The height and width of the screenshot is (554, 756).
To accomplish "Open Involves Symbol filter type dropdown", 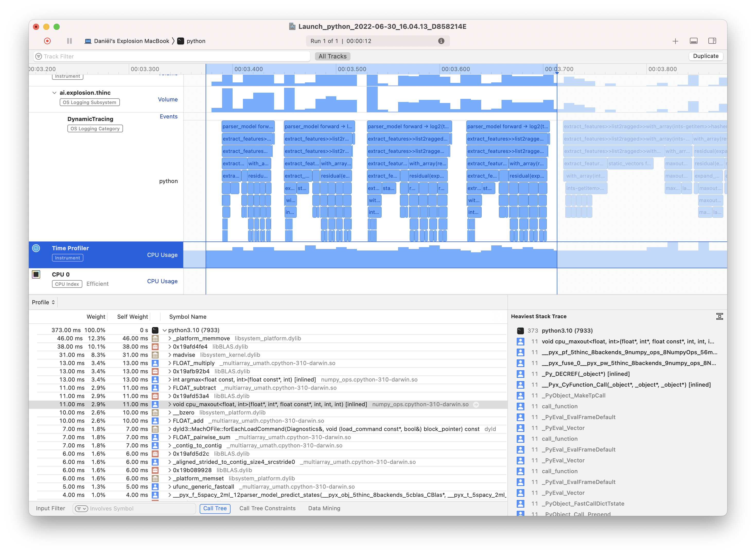I will (81, 508).
